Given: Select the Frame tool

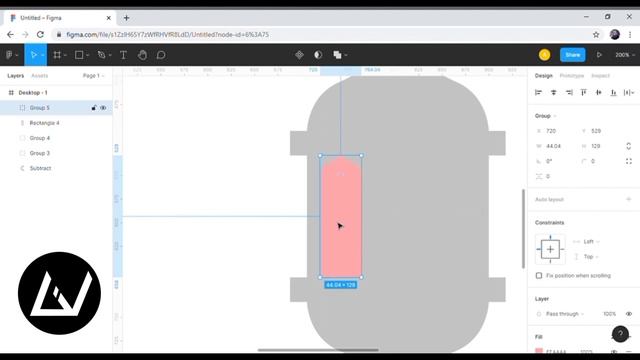Looking at the screenshot, I should pos(57,55).
